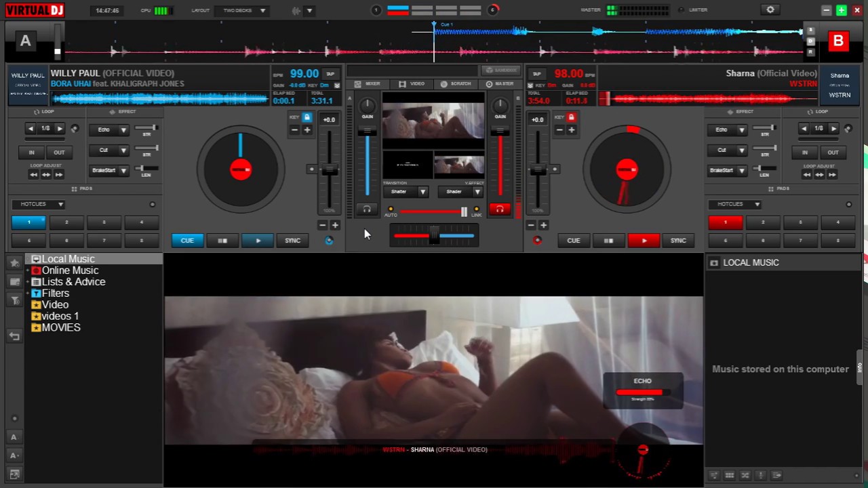Image resolution: width=868 pixels, height=488 pixels.
Task: Open settings with the gear icon
Action: [770, 9]
